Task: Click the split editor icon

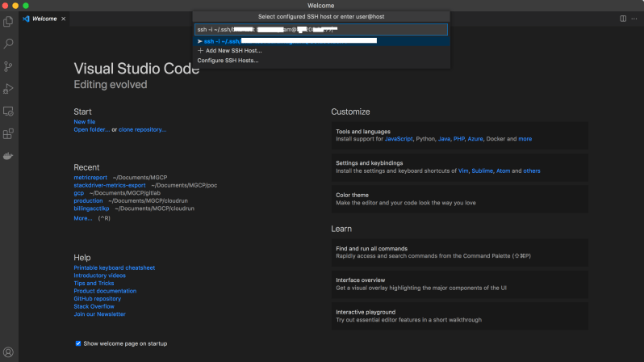Action: [623, 19]
